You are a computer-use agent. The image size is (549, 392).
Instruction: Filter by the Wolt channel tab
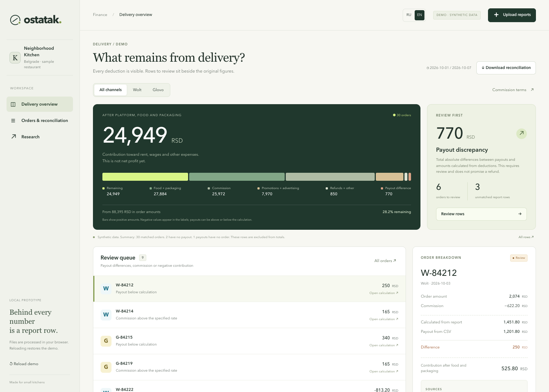pyautogui.click(x=137, y=90)
